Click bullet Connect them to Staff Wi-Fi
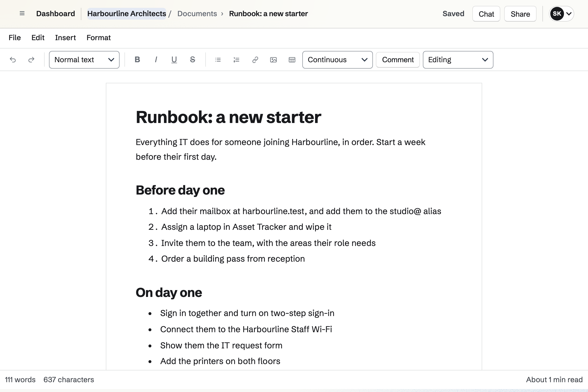Viewport: 588px width, 392px height. [x=246, y=329]
